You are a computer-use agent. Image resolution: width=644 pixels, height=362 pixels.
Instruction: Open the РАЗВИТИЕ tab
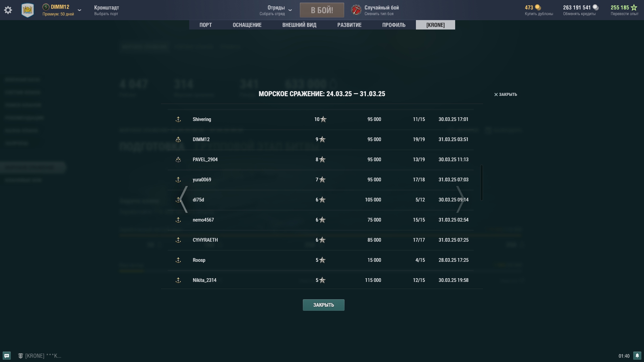tap(349, 25)
